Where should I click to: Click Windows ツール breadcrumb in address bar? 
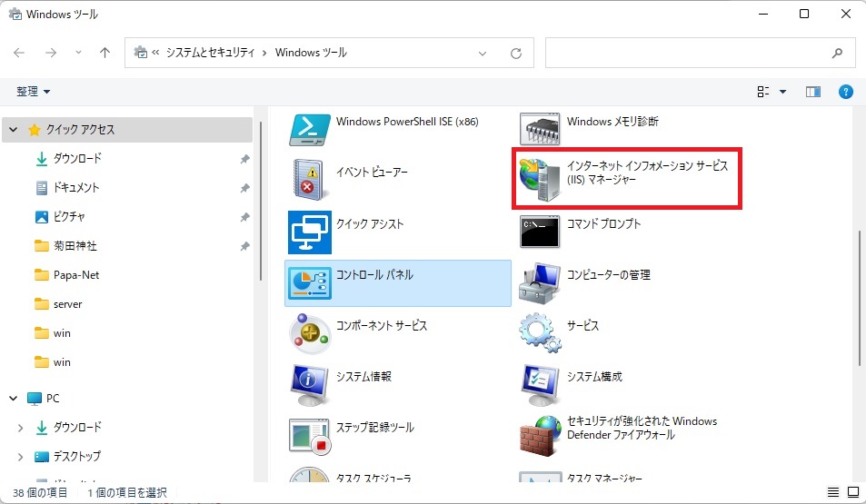point(311,53)
